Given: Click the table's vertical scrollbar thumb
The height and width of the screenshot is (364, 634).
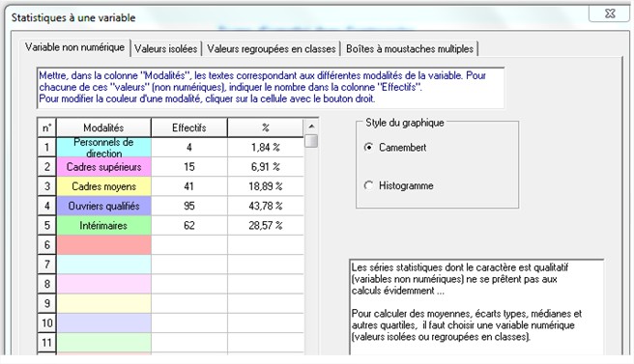Looking at the screenshot, I should (311, 141).
